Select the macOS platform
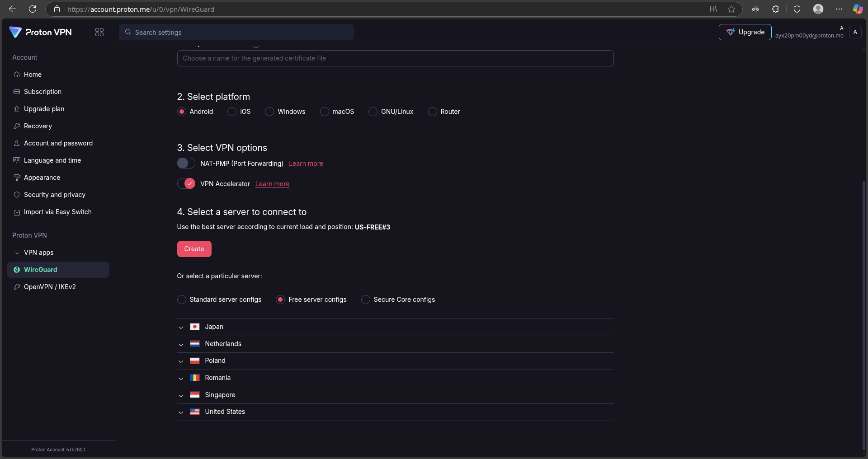868x459 pixels. [x=325, y=112]
